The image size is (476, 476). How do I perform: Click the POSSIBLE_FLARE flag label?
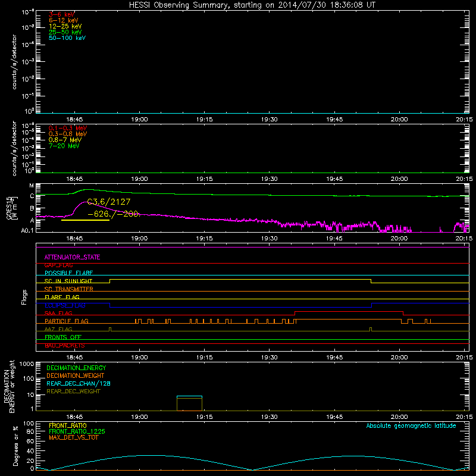(x=68, y=273)
